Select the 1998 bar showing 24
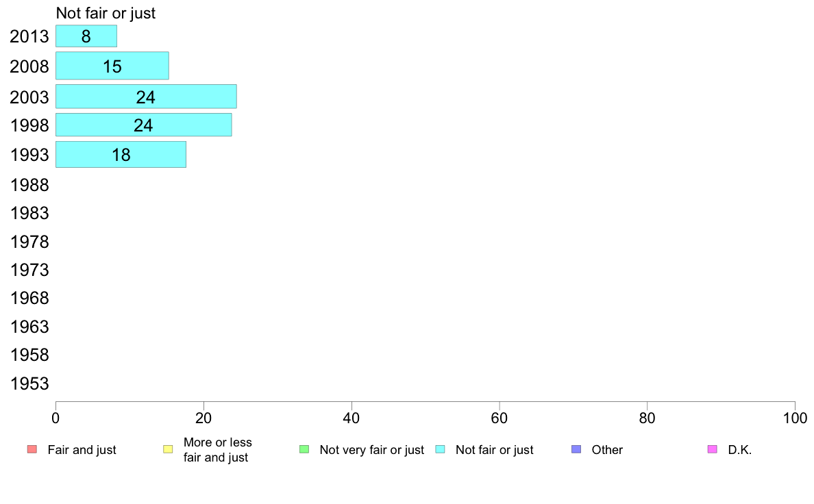This screenshot has height=504, width=814. pos(143,125)
